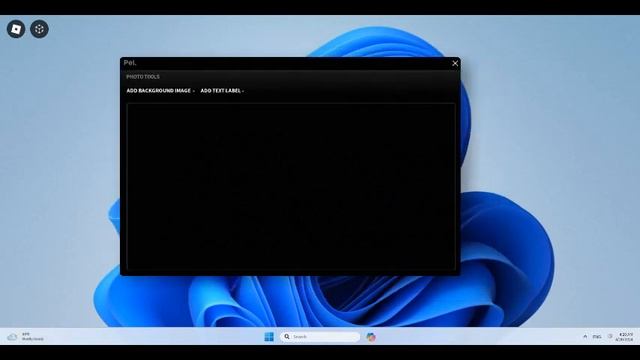
Task: Show hidden system tray icons
Action: tap(585, 337)
